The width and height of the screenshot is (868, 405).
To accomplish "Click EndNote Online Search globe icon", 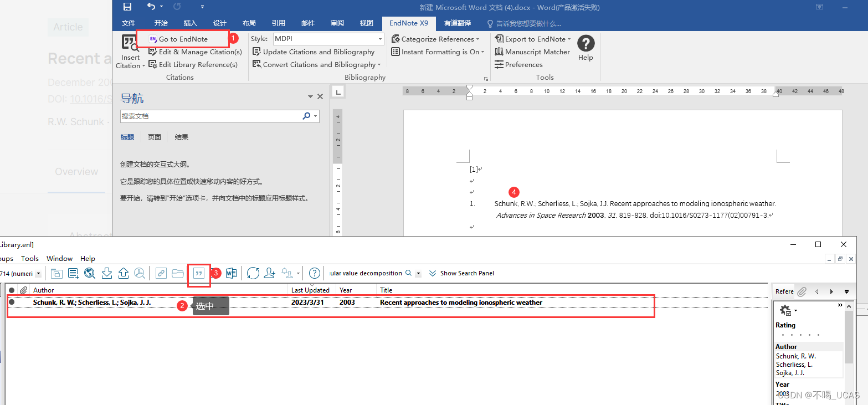I will (x=90, y=273).
